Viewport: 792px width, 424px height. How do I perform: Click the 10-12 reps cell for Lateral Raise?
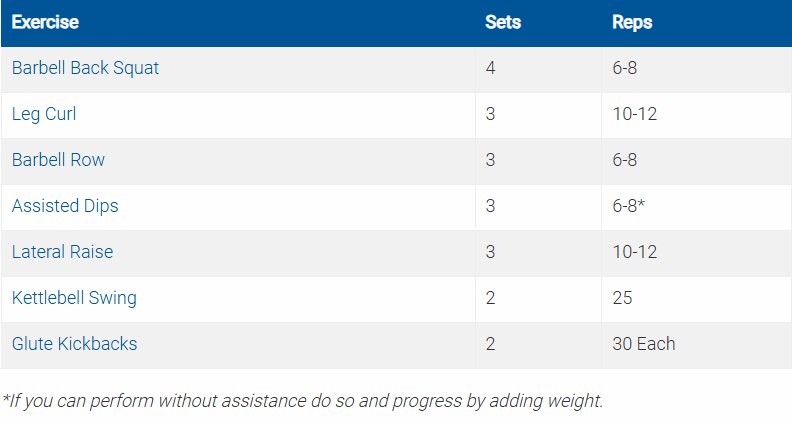[634, 252]
